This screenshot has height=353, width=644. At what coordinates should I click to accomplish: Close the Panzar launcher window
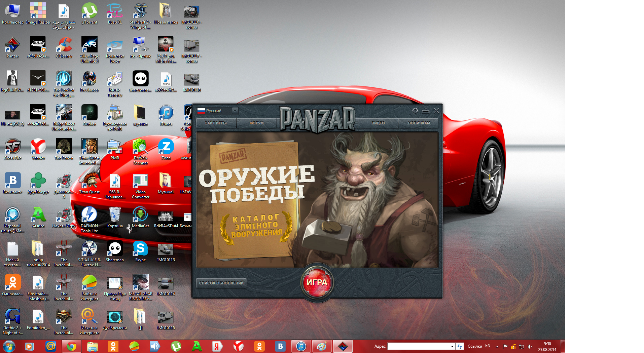(436, 111)
